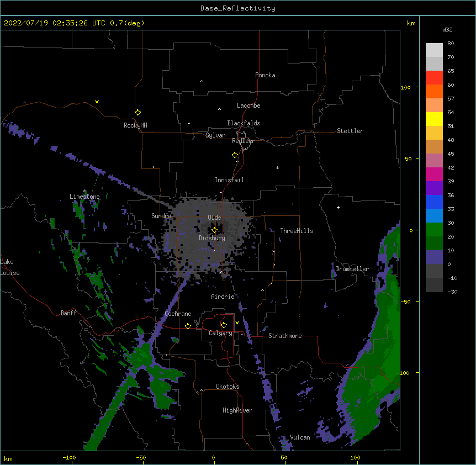This screenshot has height=465, width=476.
Task: Click the km unit label at top-right
Action: [x=411, y=23]
